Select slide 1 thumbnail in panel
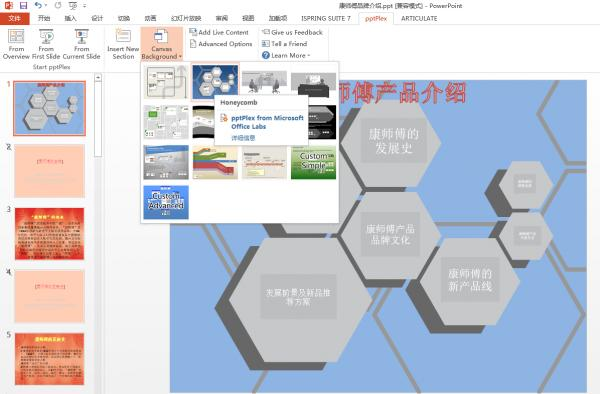 [49, 108]
